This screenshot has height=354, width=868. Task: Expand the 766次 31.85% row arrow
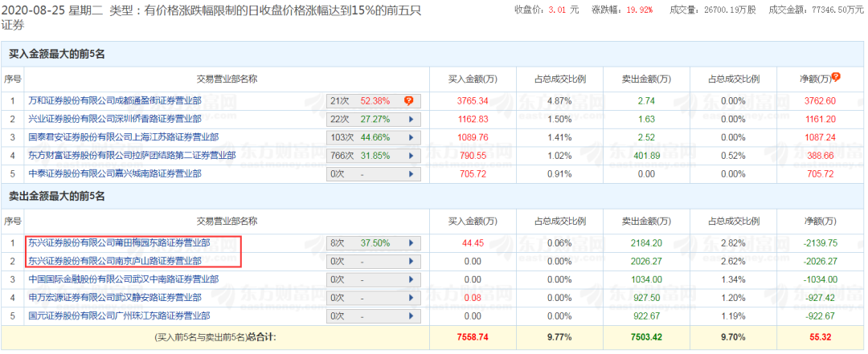[411, 154]
